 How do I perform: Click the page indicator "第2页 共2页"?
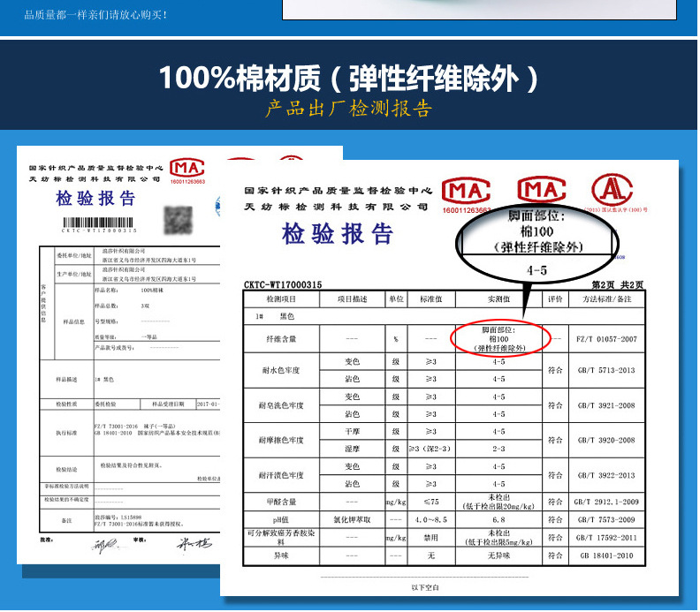618,284
